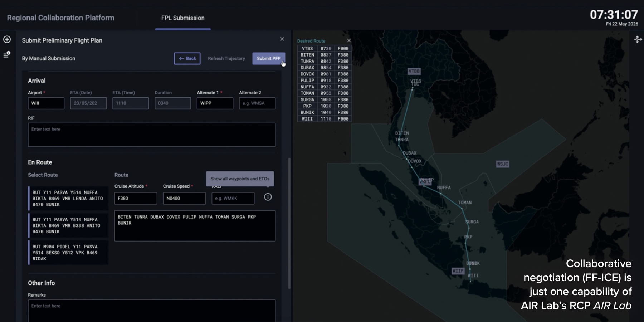Open the FPL Submission tab
Screen dimensions: 644x322
click(x=183, y=18)
